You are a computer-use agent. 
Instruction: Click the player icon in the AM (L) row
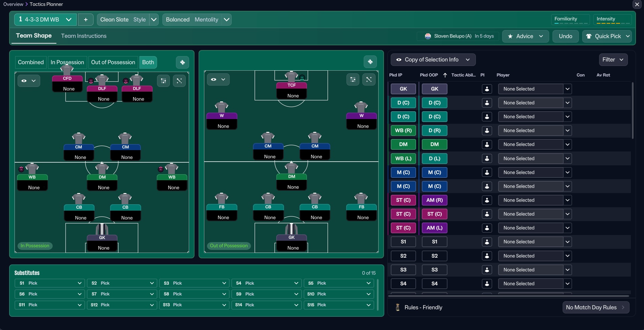pos(487,228)
